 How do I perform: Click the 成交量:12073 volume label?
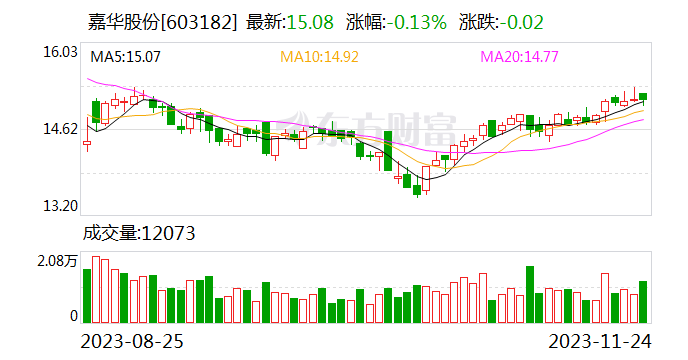tap(139, 233)
